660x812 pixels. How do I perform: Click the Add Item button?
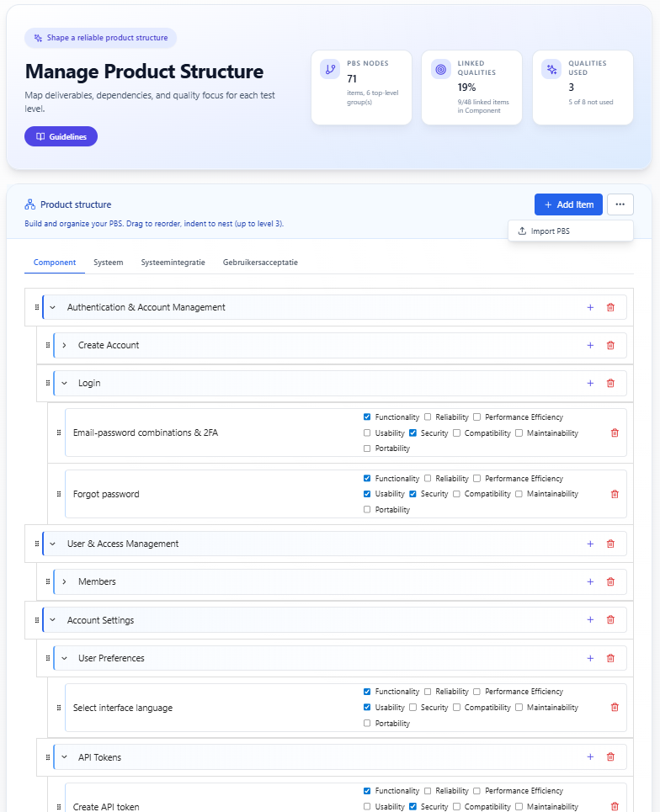(x=569, y=204)
